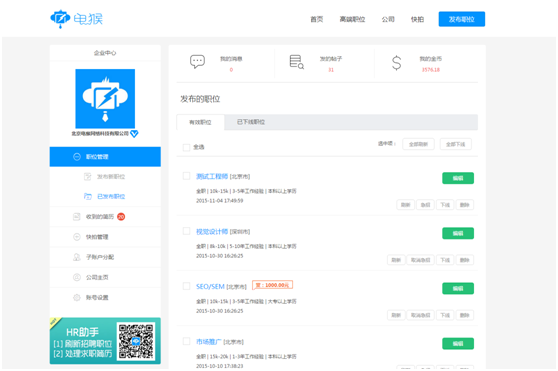Click 删除 button in SEO/SEM row
558x371 pixels.
coord(465,315)
